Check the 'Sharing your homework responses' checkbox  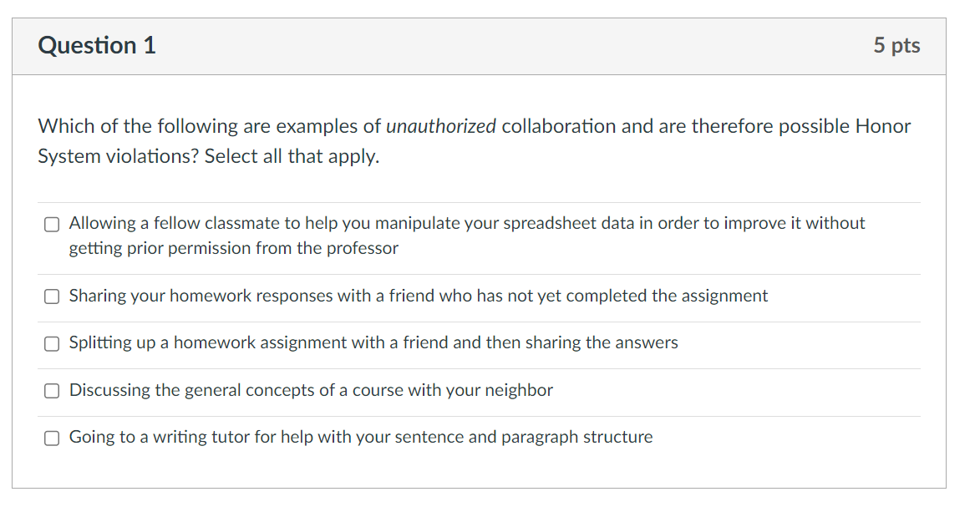pos(51,296)
